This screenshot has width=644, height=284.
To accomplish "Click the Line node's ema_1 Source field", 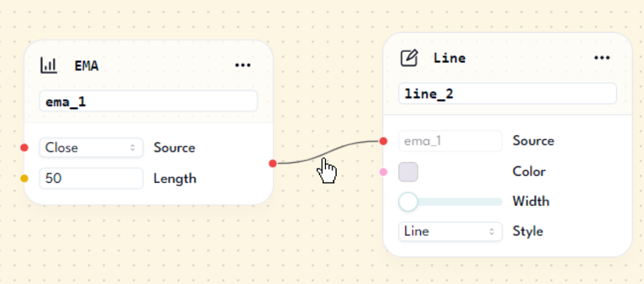I will tap(450, 141).
